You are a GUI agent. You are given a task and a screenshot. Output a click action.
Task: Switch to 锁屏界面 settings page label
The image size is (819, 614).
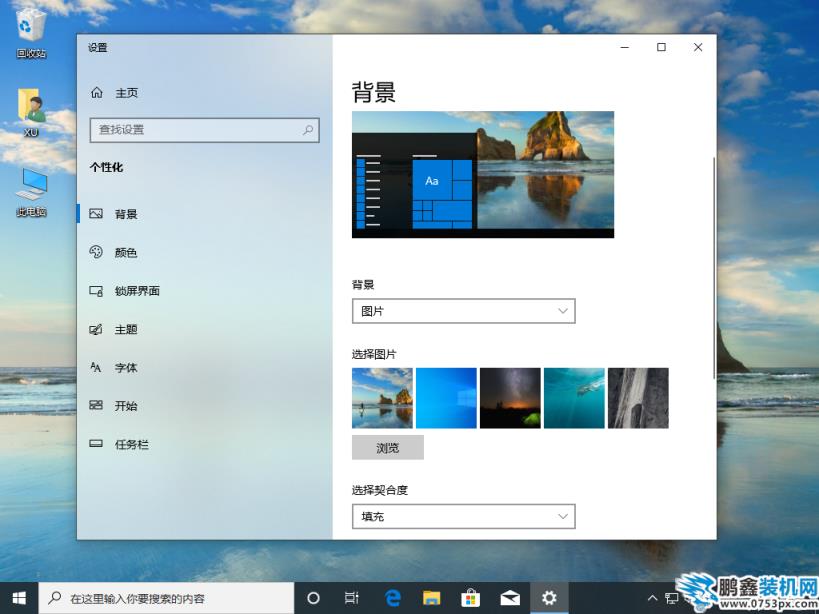[x=137, y=291]
